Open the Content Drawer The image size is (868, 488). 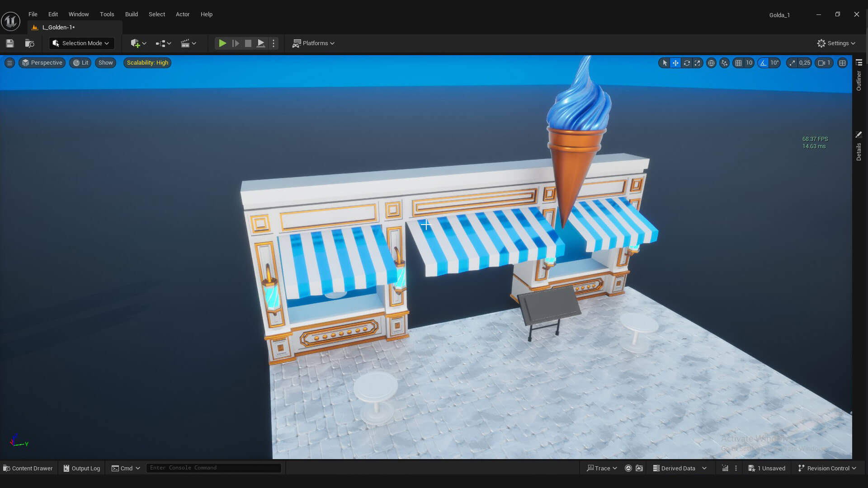(x=27, y=468)
